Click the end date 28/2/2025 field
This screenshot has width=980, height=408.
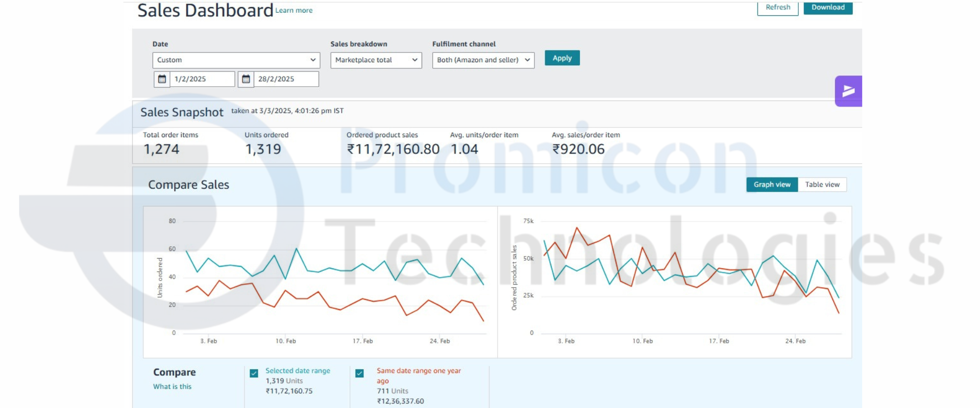pos(285,79)
